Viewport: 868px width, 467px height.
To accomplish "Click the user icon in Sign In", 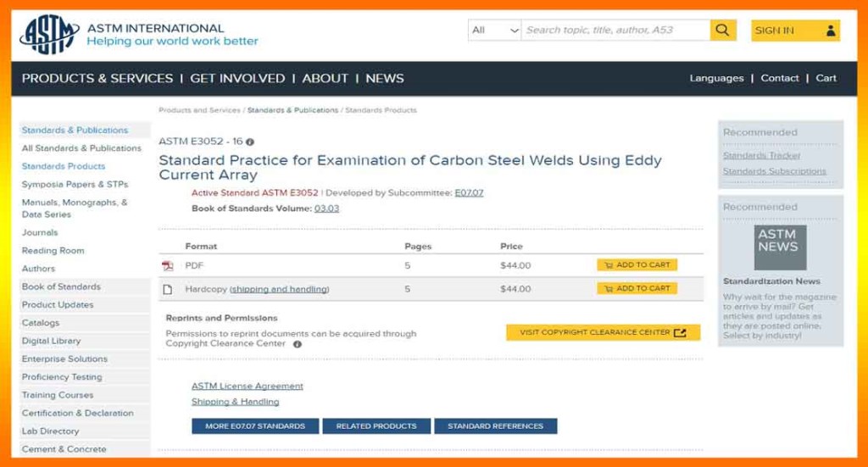I will tap(831, 31).
